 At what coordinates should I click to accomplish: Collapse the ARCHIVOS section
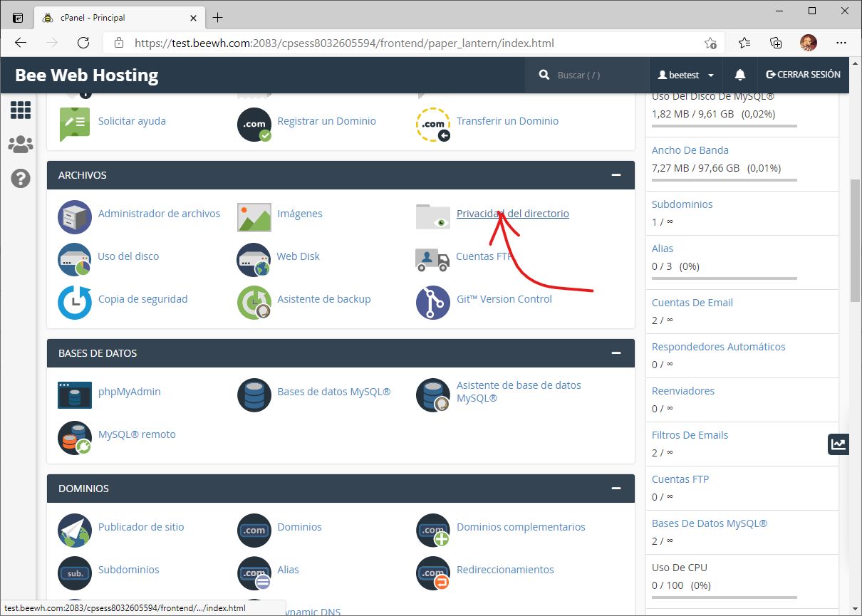616,175
